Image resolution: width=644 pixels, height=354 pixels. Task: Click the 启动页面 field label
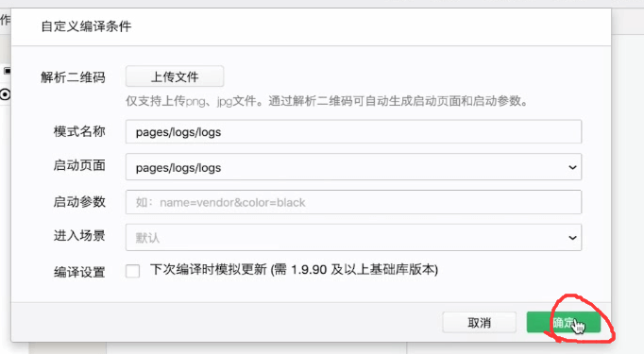79,165
